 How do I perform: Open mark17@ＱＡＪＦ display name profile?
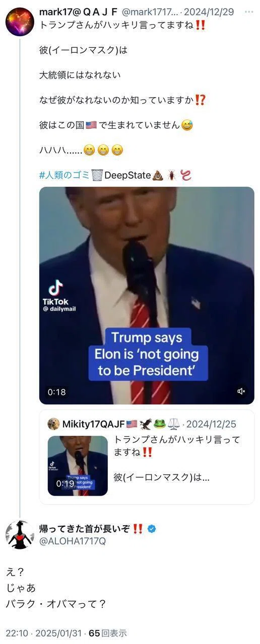tap(79, 12)
